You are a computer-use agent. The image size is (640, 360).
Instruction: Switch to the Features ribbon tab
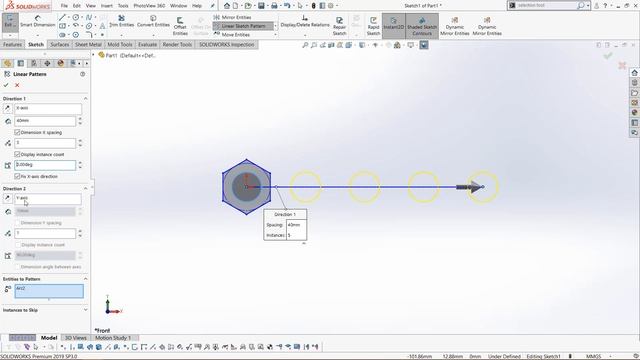pos(12,44)
